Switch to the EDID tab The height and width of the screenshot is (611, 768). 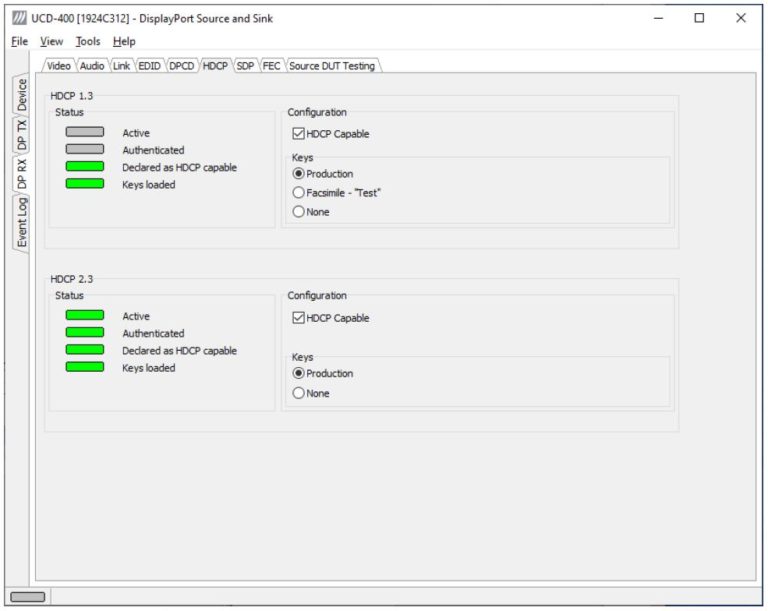tap(149, 66)
